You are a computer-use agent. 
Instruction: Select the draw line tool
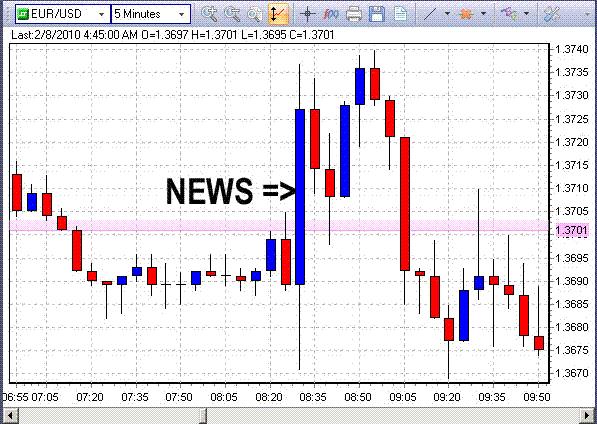430,14
